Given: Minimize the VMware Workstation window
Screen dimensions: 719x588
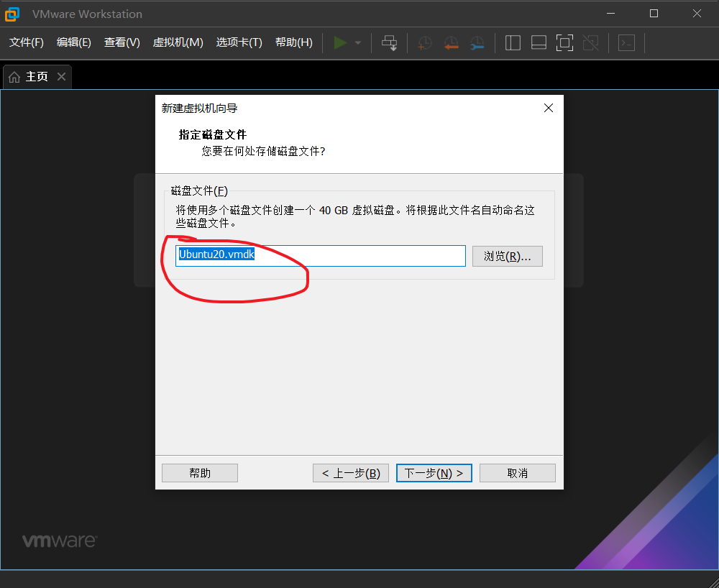Looking at the screenshot, I should point(610,14).
